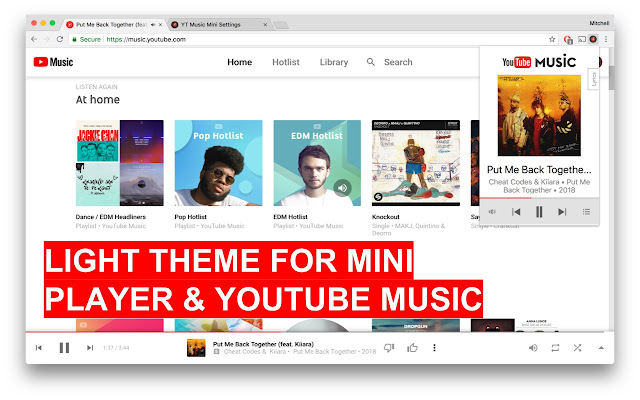Bookmark the page with star icon

point(552,39)
